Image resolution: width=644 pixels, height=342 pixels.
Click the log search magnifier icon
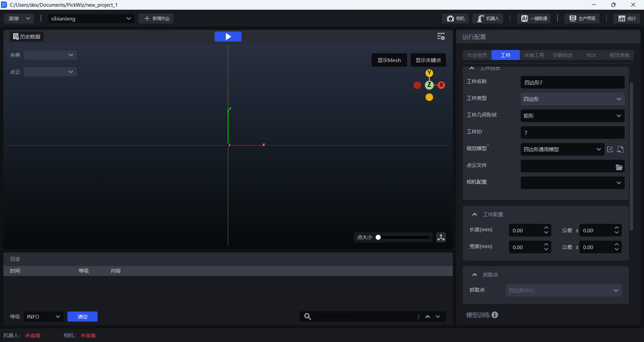pos(307,316)
